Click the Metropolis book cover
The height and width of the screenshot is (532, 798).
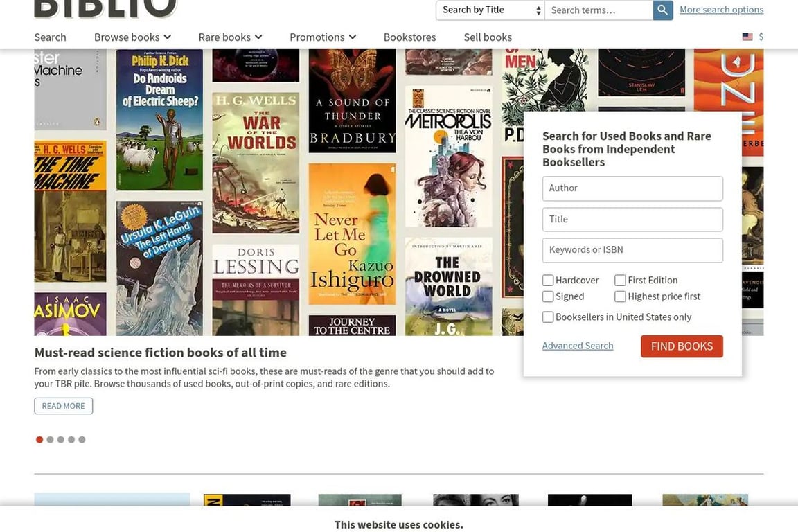[x=448, y=157]
